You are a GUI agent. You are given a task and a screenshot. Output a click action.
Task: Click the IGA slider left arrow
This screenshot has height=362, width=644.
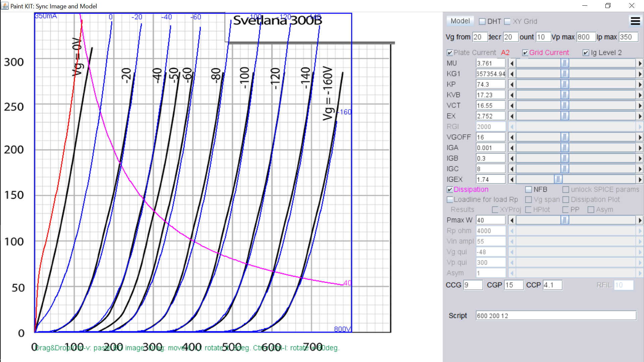click(x=512, y=148)
